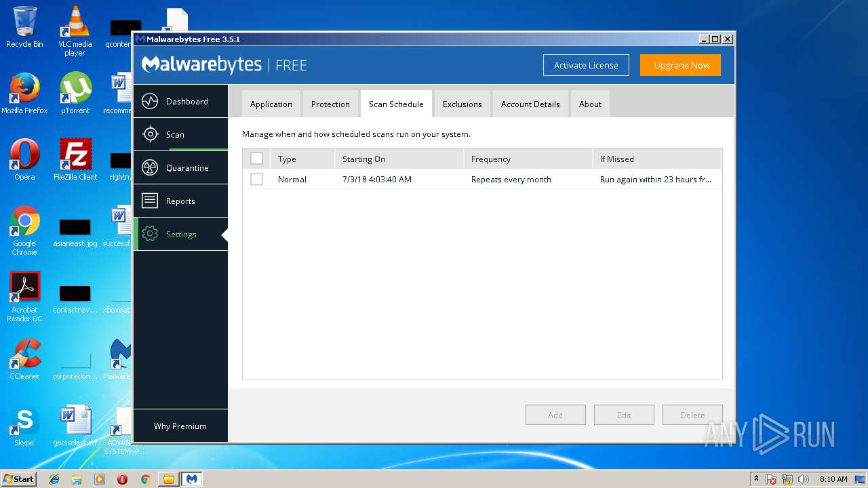Select the getsselect.rtf desktop document
The width and height of the screenshot is (868, 488).
(x=75, y=426)
